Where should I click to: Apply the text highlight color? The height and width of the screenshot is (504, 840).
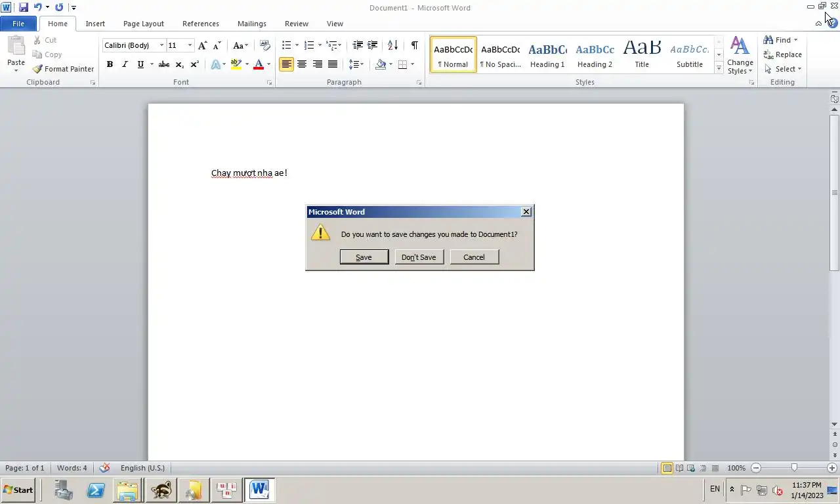236,64
